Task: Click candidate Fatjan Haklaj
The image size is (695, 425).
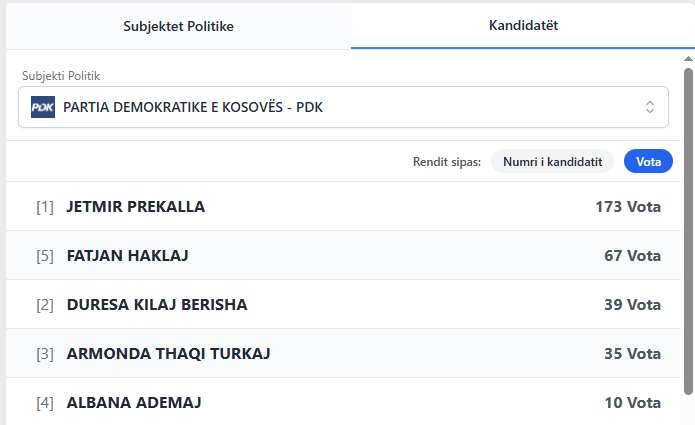Action: click(x=127, y=256)
